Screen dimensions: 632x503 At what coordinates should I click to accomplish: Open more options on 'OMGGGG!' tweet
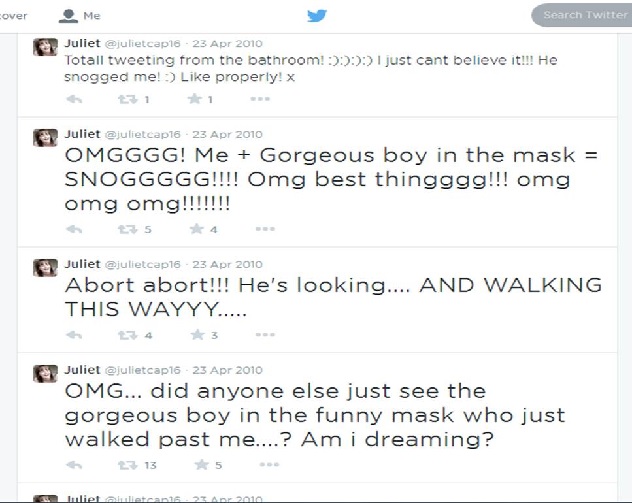(x=265, y=229)
